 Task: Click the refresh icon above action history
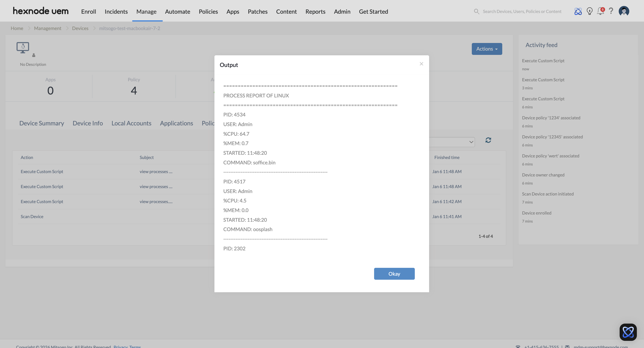point(488,140)
